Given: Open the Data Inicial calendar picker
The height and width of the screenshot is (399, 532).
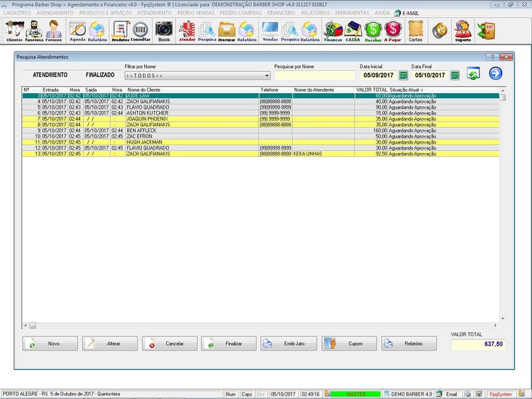Looking at the screenshot, I should [403, 75].
